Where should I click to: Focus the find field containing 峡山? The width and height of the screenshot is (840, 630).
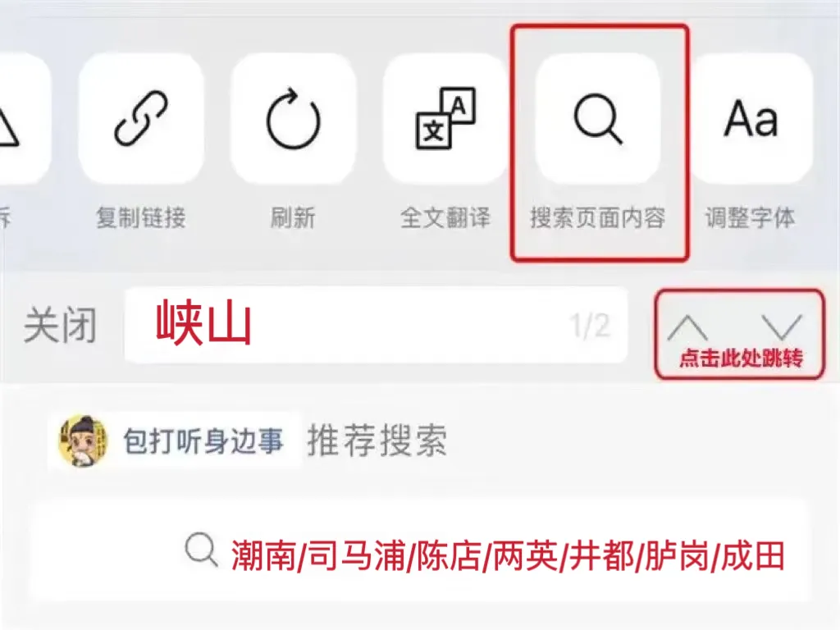[x=376, y=325]
